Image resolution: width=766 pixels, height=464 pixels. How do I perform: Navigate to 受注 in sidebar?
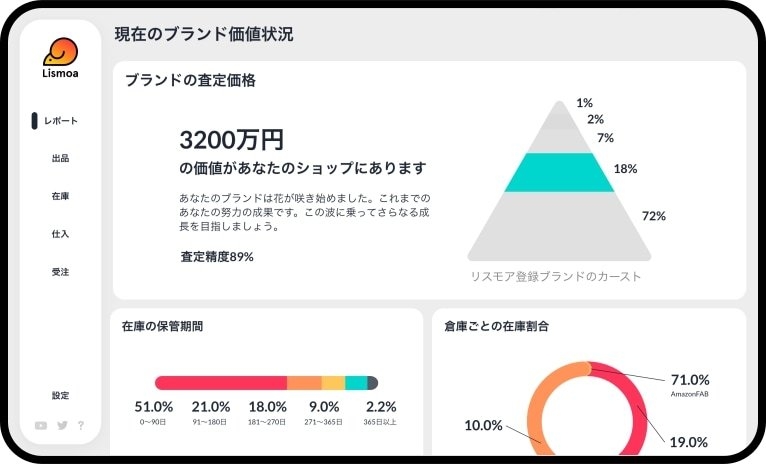[x=60, y=272]
